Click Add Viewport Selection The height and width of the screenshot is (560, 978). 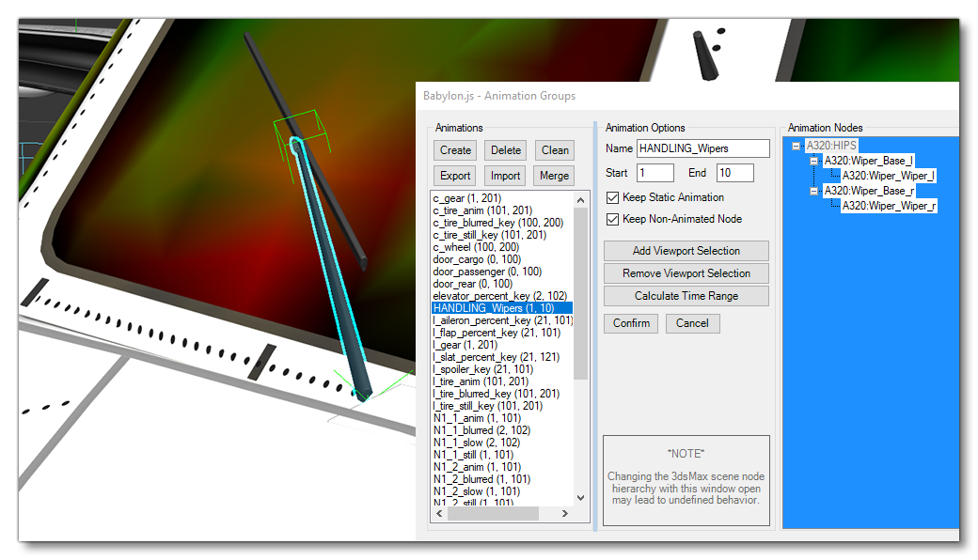pyautogui.click(x=686, y=250)
